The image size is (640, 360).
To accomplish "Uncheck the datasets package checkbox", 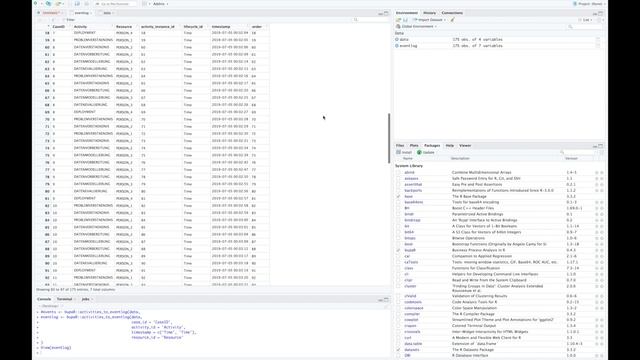I will click(398, 350).
